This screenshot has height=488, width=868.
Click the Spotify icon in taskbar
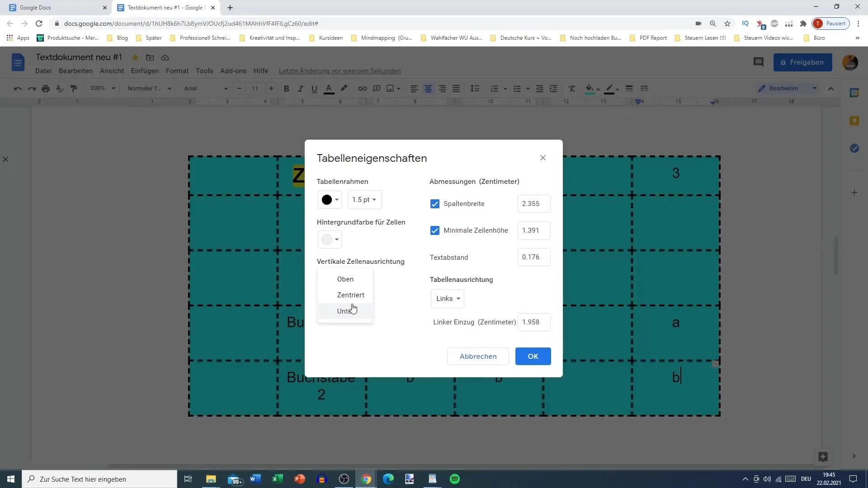[455, 479]
